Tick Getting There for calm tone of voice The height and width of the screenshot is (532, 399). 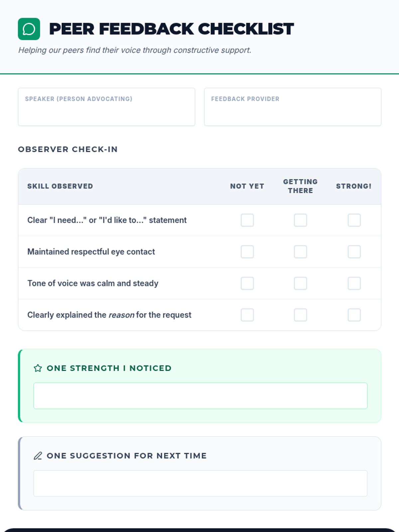tap(300, 283)
